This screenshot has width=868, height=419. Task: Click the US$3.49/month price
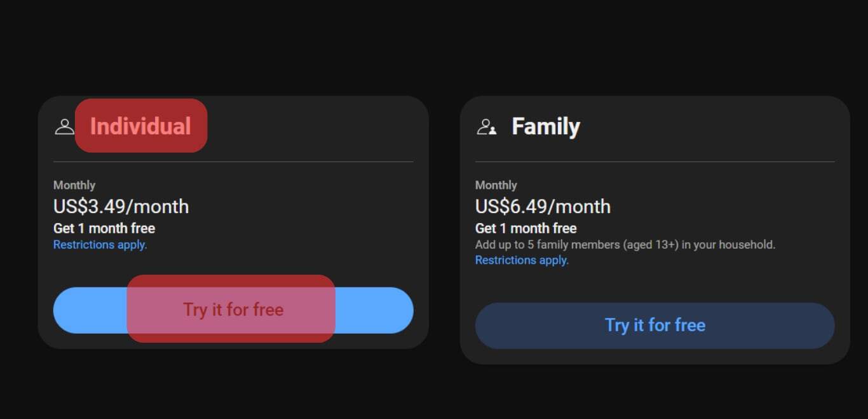[121, 207]
